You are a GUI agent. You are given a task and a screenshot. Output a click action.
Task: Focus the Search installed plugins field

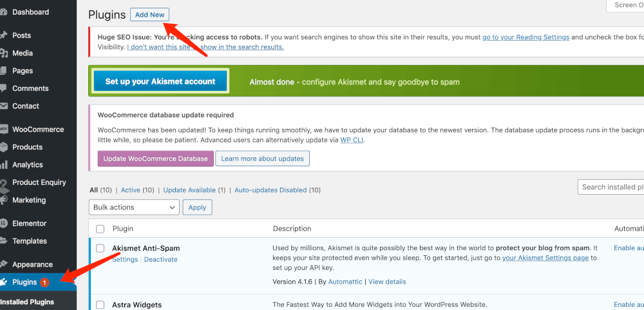pyautogui.click(x=611, y=187)
